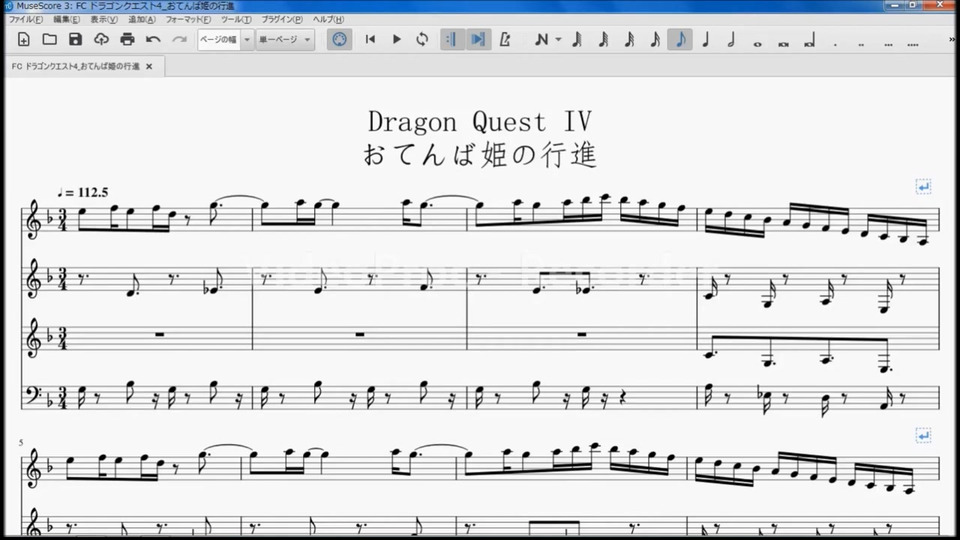Toggle MIDI input button
This screenshot has width=960, height=540.
[x=339, y=40]
